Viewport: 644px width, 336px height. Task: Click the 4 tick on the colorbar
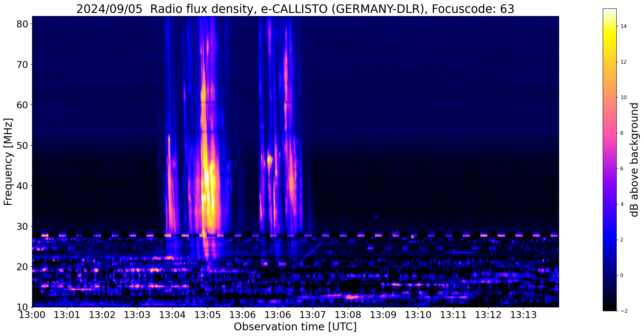coord(621,204)
